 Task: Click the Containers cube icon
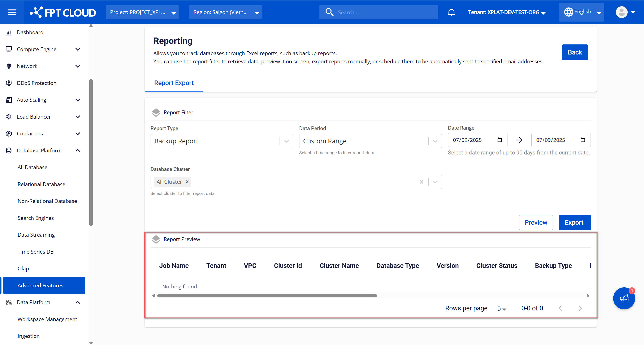point(9,133)
